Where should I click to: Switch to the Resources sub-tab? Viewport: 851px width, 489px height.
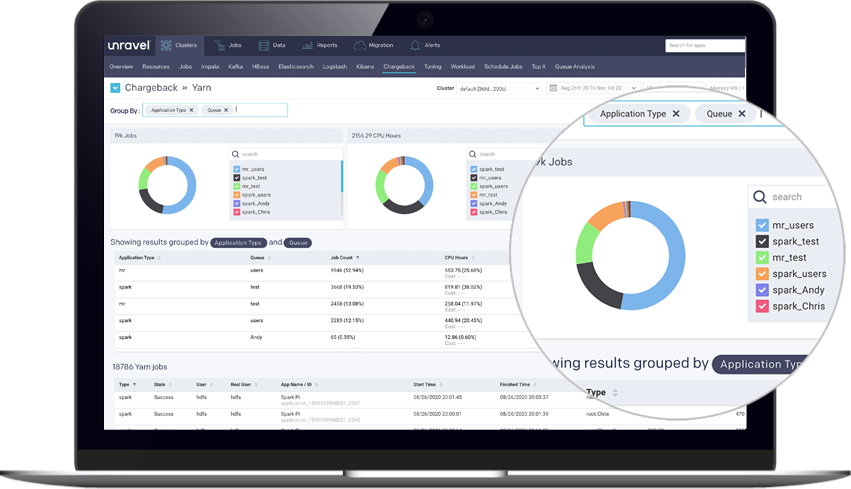[x=156, y=67]
